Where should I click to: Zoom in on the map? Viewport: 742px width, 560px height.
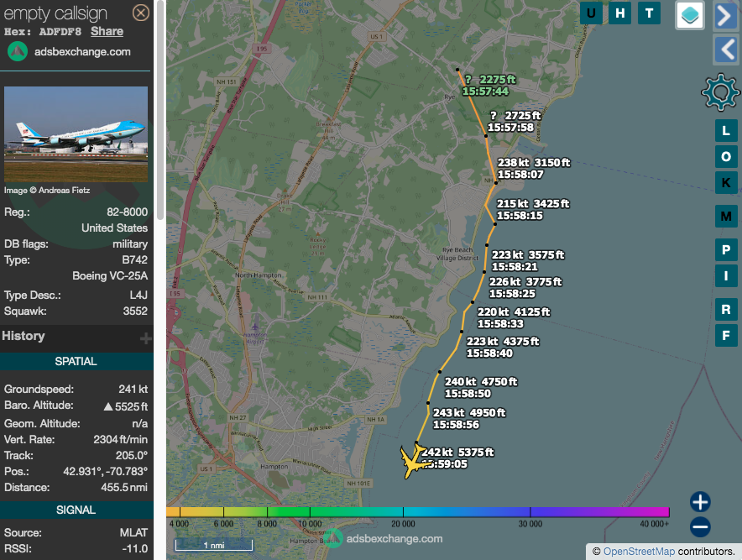pyautogui.click(x=700, y=502)
